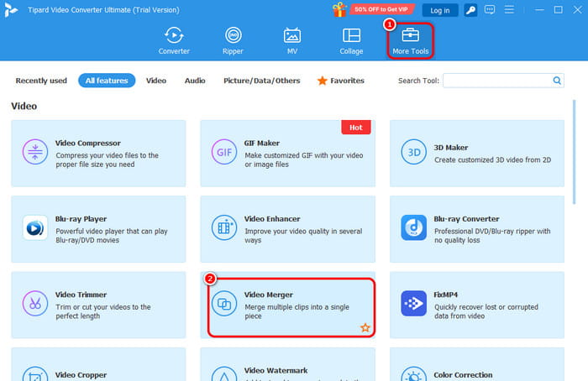Click the key register icon
Viewport: 588px width, 381px height.
click(x=470, y=10)
